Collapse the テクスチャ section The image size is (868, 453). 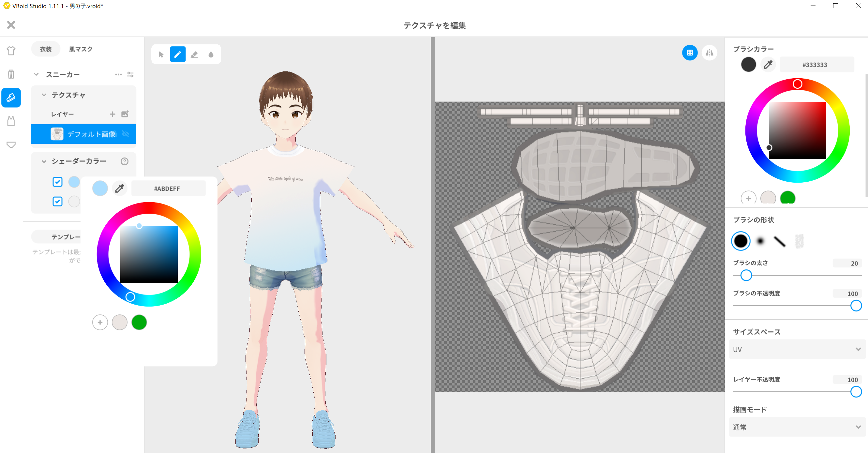click(44, 95)
